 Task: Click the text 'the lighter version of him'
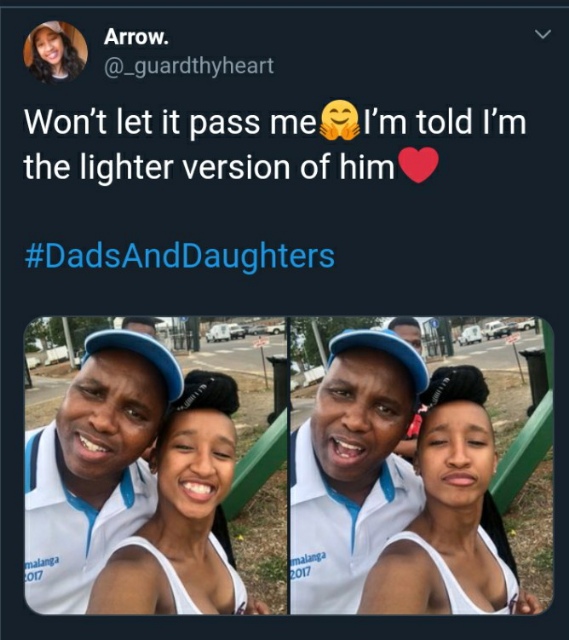coord(209,167)
